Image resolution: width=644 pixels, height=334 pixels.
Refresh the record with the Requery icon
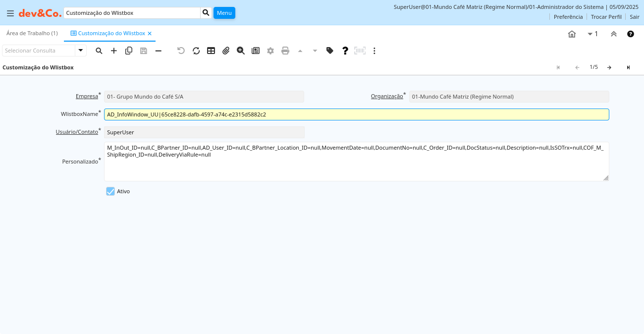tap(196, 51)
